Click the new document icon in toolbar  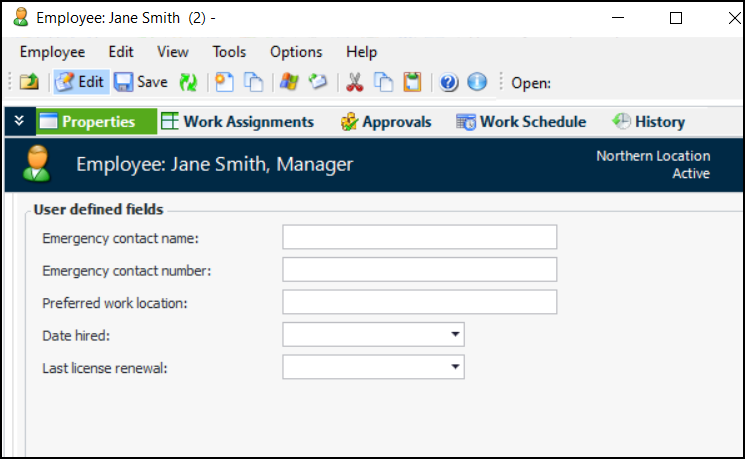pos(225,83)
